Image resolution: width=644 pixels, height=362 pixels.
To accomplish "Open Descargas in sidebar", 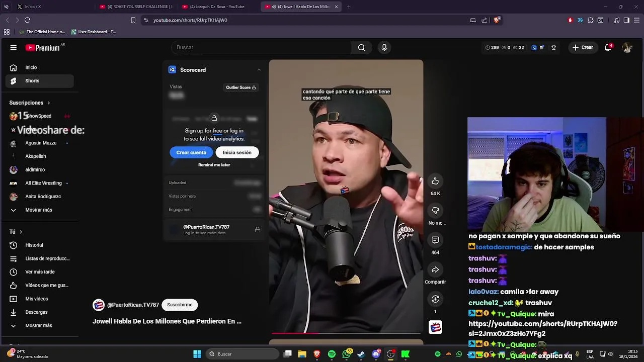I will click(x=39, y=312).
